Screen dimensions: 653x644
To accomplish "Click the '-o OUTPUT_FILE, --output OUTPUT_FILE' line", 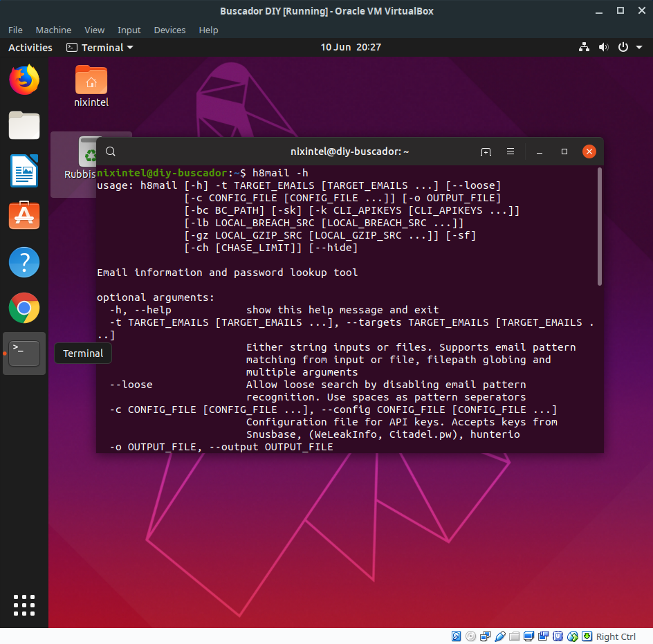I will [x=221, y=447].
